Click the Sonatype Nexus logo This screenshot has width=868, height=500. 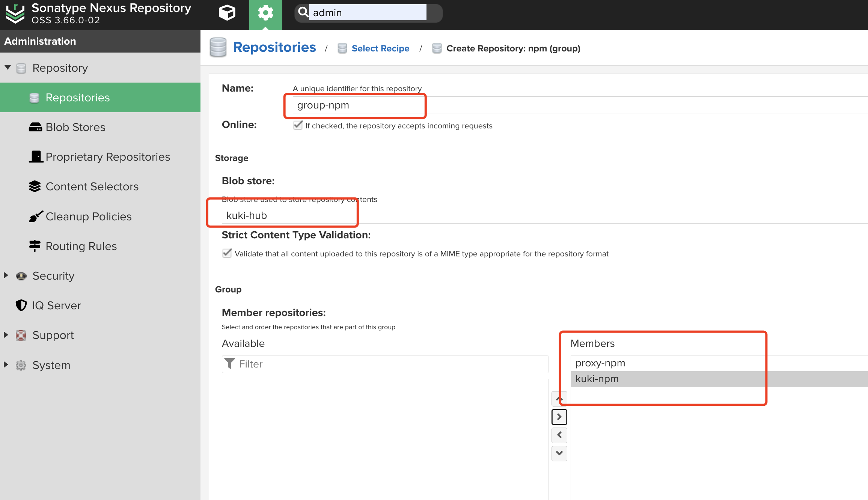(15, 14)
